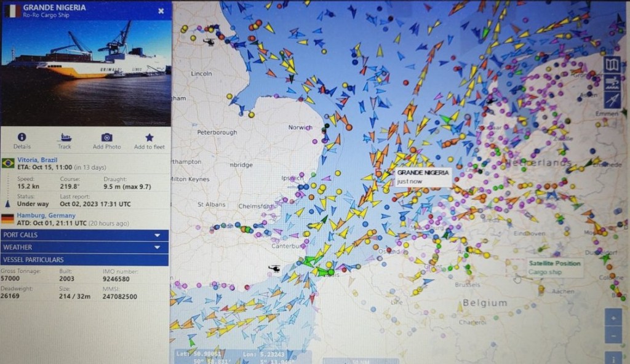Toggle the wind/weather layer icon

point(613,82)
